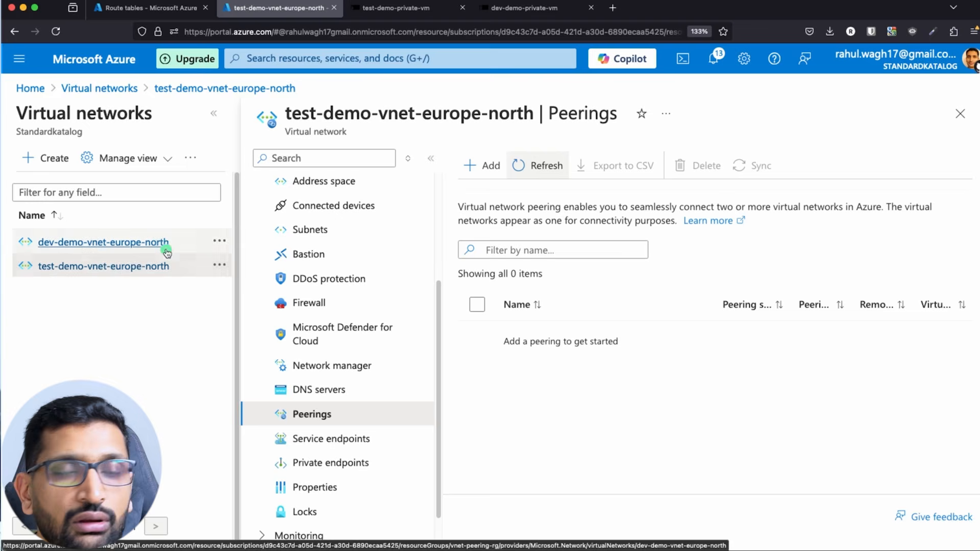980x551 pixels.
Task: Open more options next to the Peerings title
Action: (666, 114)
